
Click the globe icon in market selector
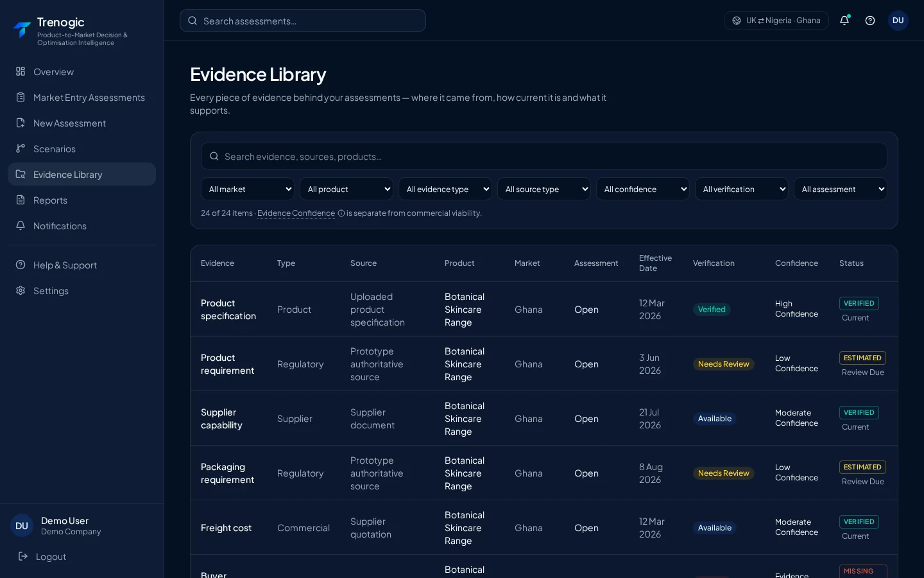[x=737, y=21]
